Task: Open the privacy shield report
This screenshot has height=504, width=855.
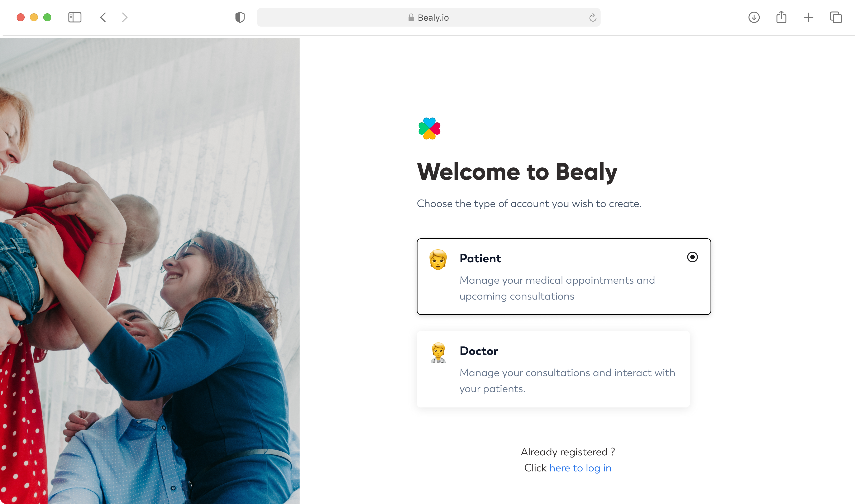Action: (x=240, y=17)
